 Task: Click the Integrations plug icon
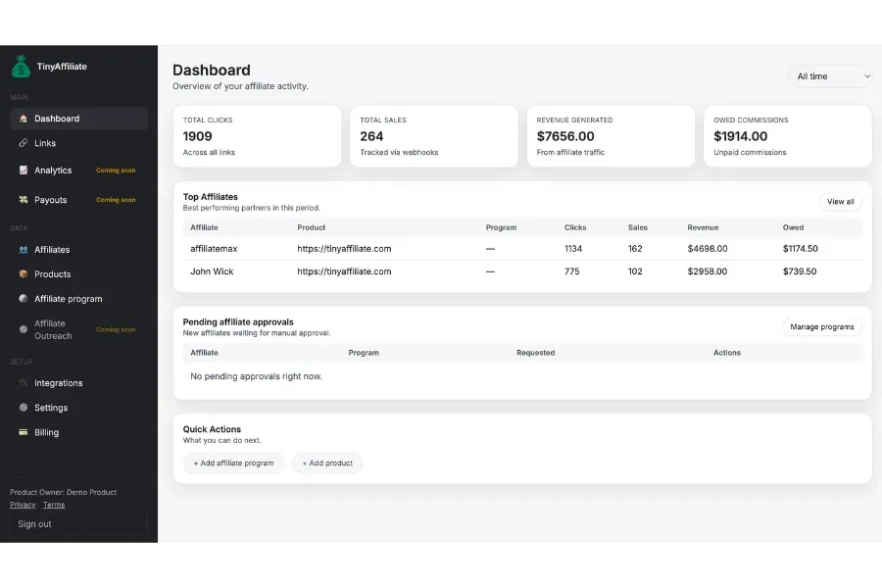pos(24,383)
